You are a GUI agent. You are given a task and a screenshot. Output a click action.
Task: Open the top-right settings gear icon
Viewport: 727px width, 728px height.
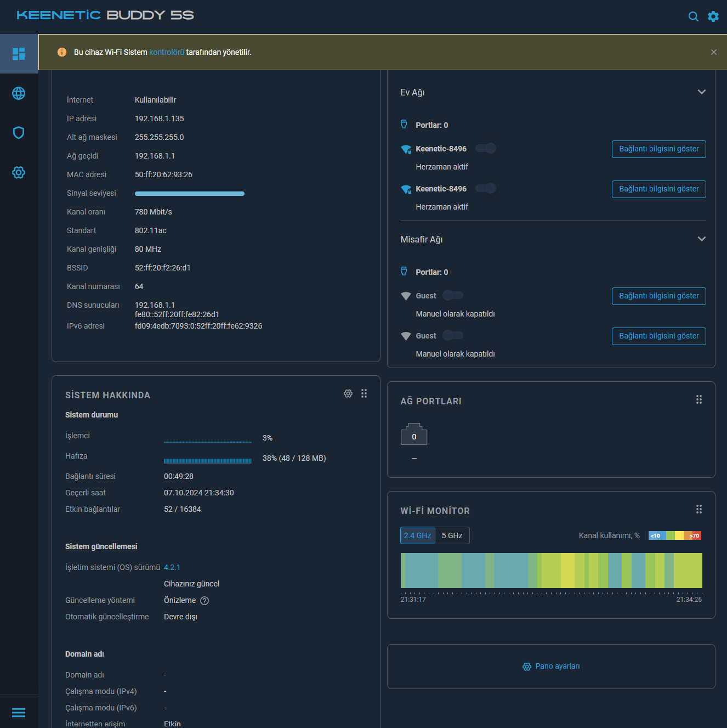tap(713, 16)
